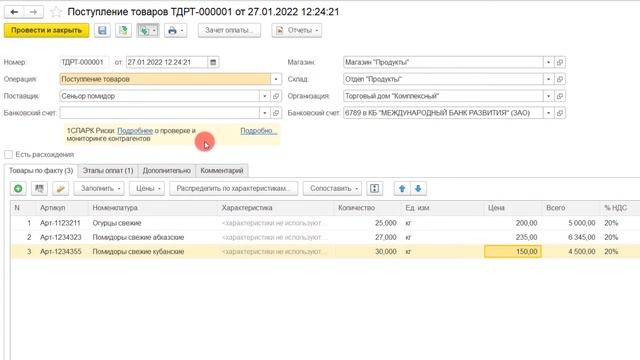Go forward with the right arrow button
Viewport: 640px width, 360px height.
coord(33,12)
